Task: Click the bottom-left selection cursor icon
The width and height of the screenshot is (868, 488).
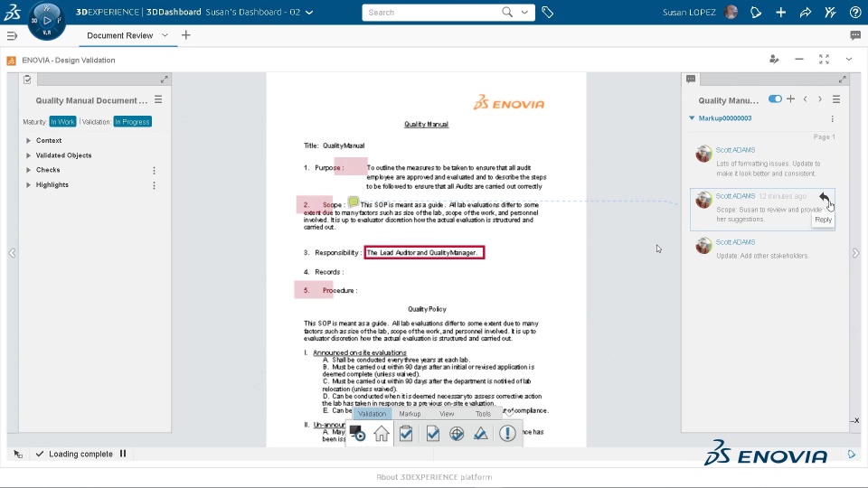Action: (x=18, y=455)
